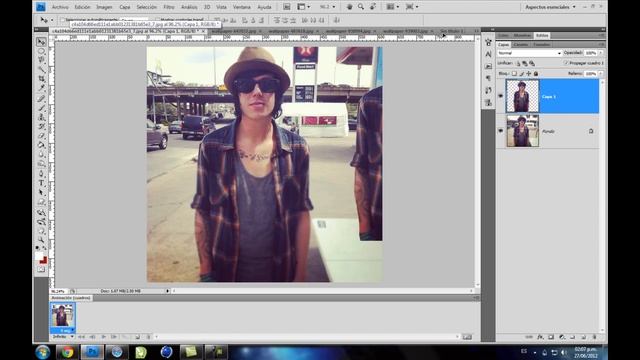
Task: Click the add layer style fx icon
Action: click(540, 337)
